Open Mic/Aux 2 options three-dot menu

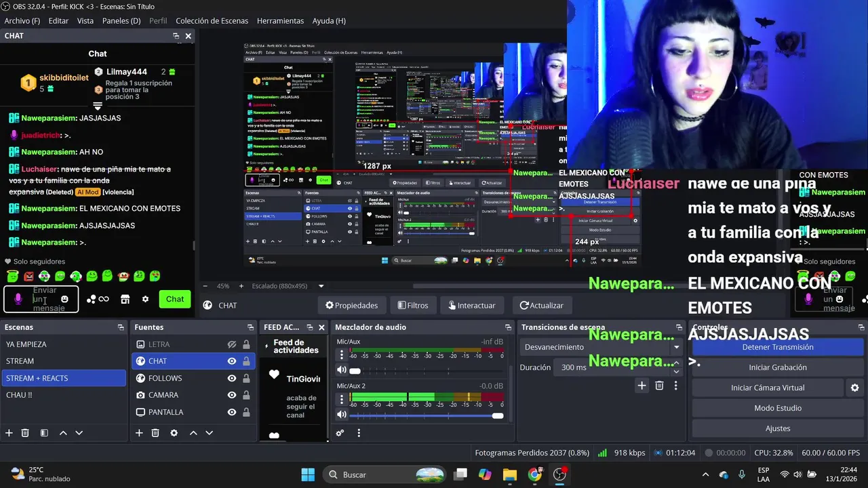341,399
